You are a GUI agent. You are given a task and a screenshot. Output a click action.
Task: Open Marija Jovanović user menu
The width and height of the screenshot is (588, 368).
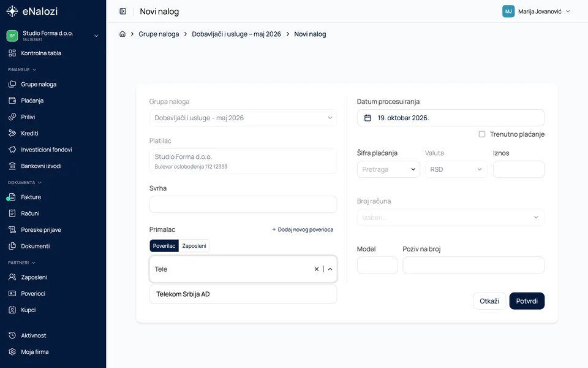click(537, 11)
